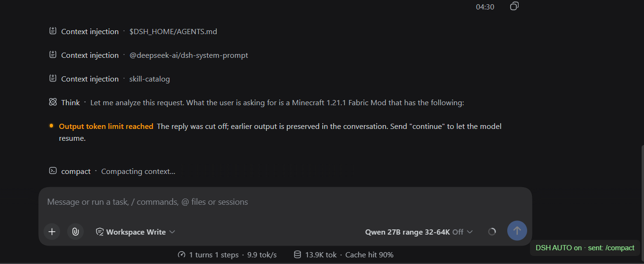Open the plus add menu
This screenshot has width=644, height=264.
pos(52,232)
